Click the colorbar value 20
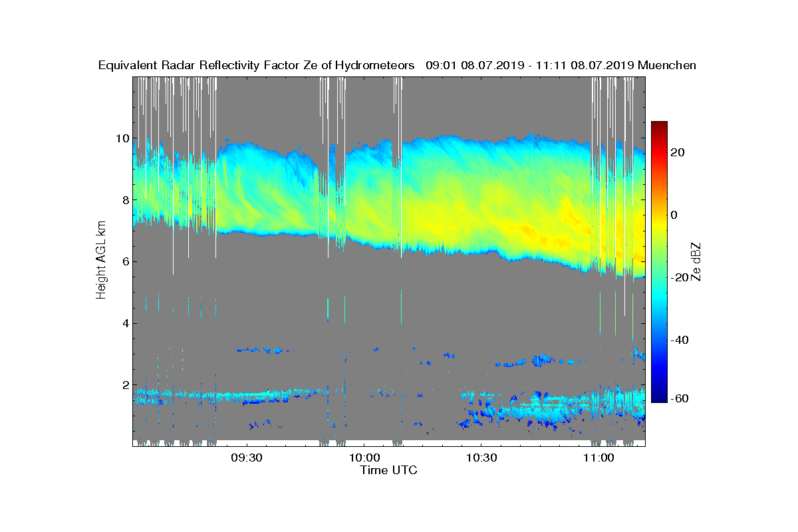 click(678, 153)
